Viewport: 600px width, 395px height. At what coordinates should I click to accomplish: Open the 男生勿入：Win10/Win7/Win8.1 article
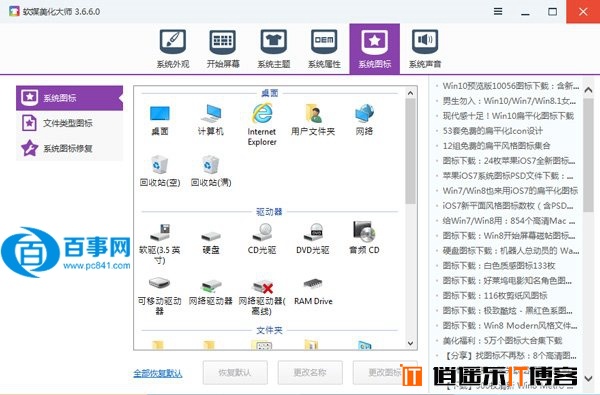click(509, 101)
